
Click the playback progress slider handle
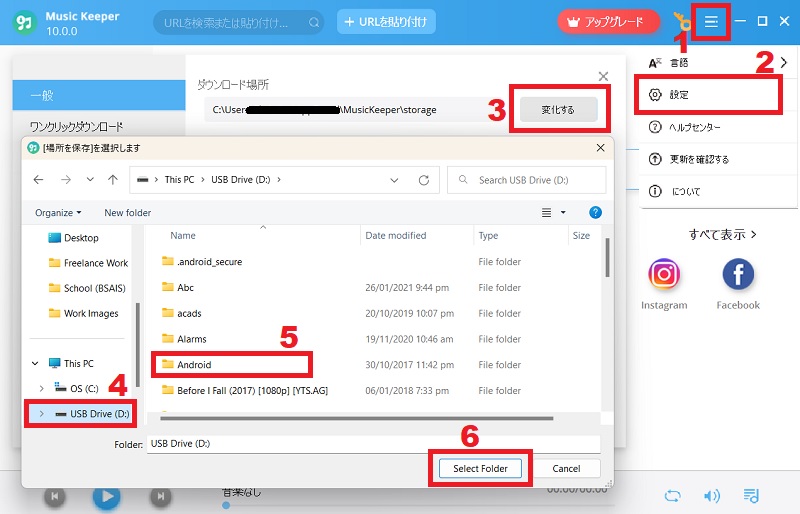[226, 505]
